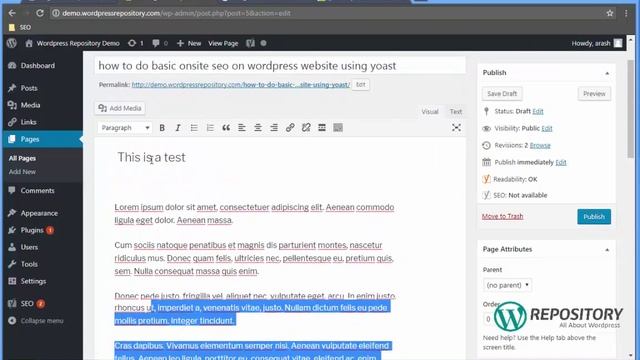Image resolution: width=640 pixels, height=360 pixels.
Task: Insert a numbered list
Action: pos(210,128)
